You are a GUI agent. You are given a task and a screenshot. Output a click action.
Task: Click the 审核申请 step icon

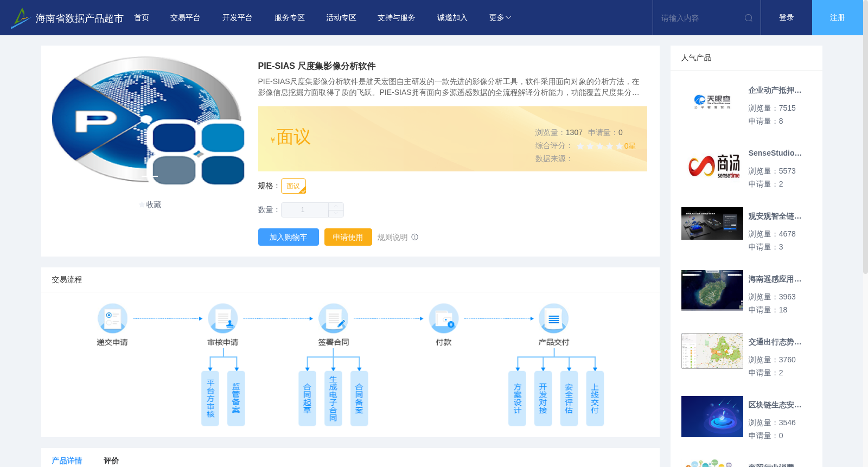coord(223,318)
